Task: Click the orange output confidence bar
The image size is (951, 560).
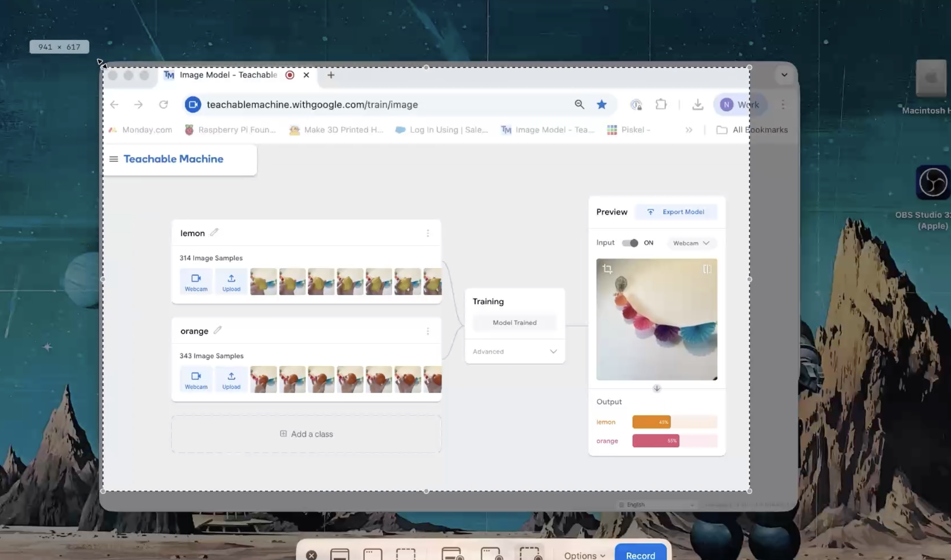Action: point(656,441)
